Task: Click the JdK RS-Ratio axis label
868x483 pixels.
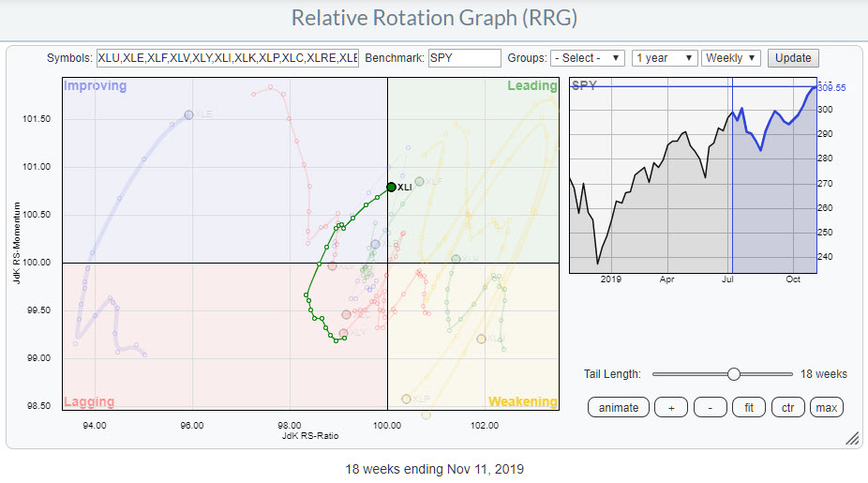Action: tap(310, 436)
